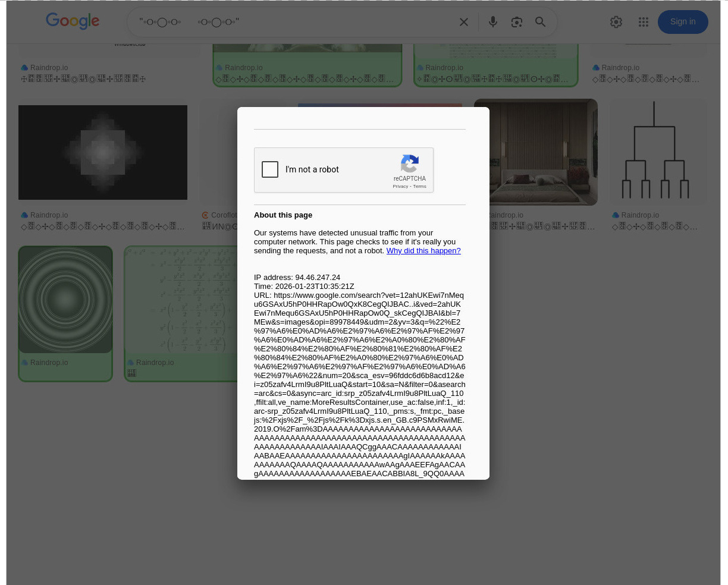This screenshot has width=728, height=585.
Task: Open the math equations image thumbnail
Action: pyautogui.click(x=178, y=300)
